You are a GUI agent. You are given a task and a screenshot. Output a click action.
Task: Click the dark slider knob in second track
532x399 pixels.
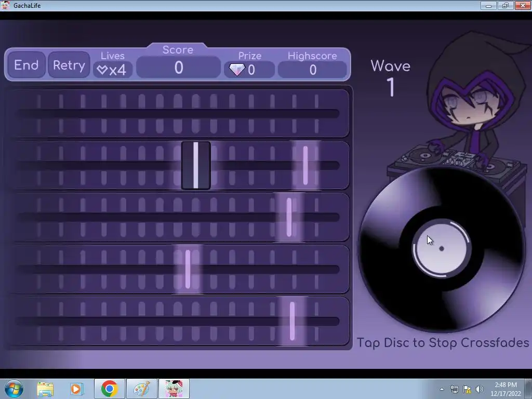196,165
